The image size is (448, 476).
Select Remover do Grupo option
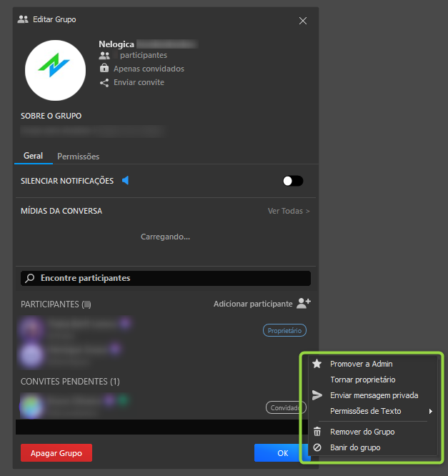tap(373, 432)
